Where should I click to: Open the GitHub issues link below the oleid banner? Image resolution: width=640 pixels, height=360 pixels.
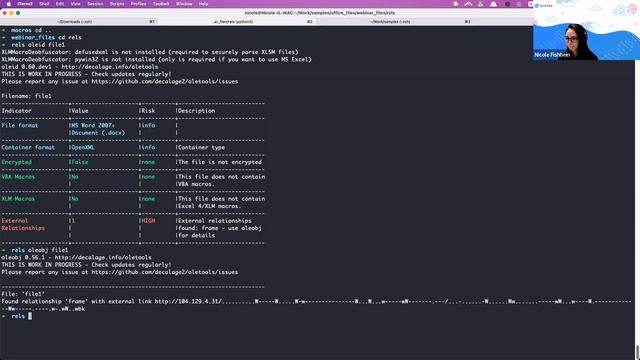[x=164, y=81]
